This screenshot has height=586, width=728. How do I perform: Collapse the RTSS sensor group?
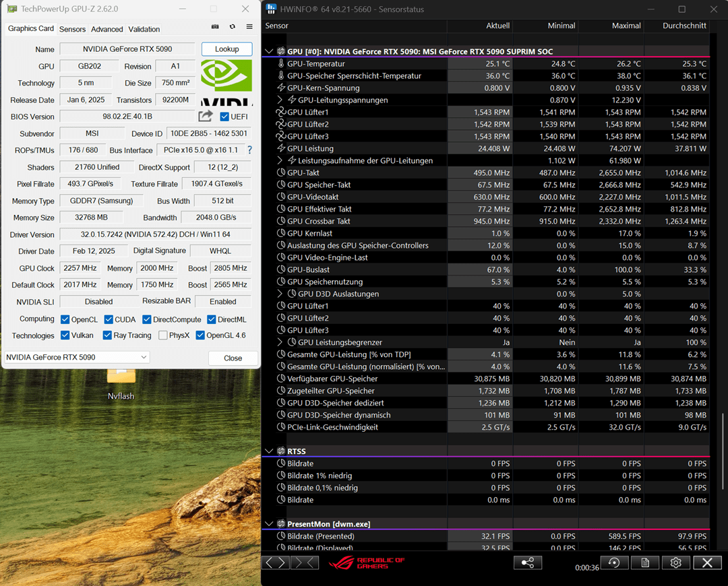click(269, 451)
